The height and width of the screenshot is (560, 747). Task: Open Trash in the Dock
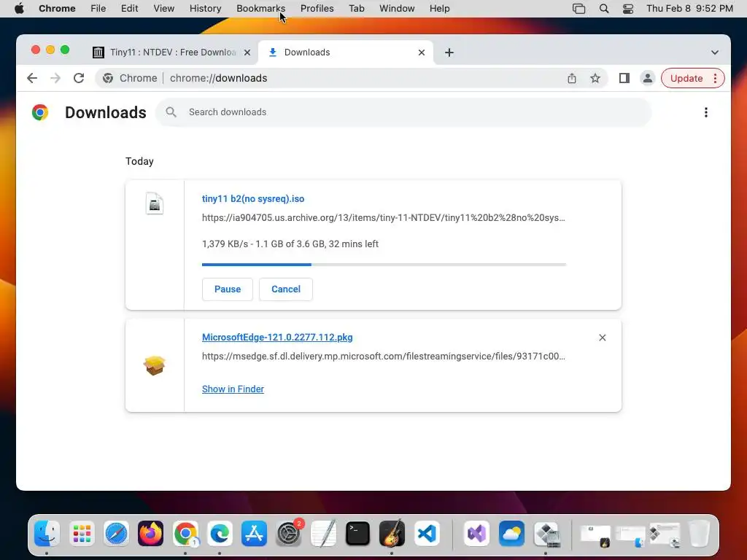[699, 533]
